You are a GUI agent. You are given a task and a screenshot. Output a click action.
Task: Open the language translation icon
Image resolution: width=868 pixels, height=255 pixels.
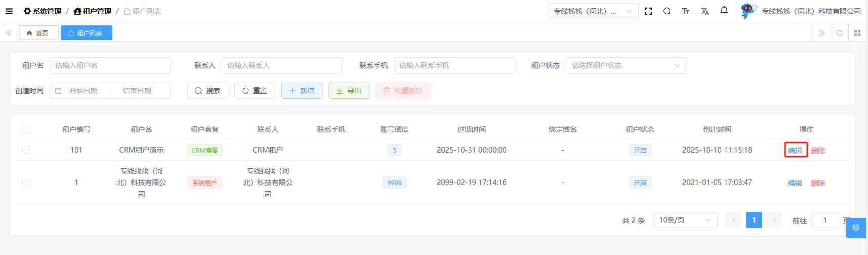[x=705, y=11]
